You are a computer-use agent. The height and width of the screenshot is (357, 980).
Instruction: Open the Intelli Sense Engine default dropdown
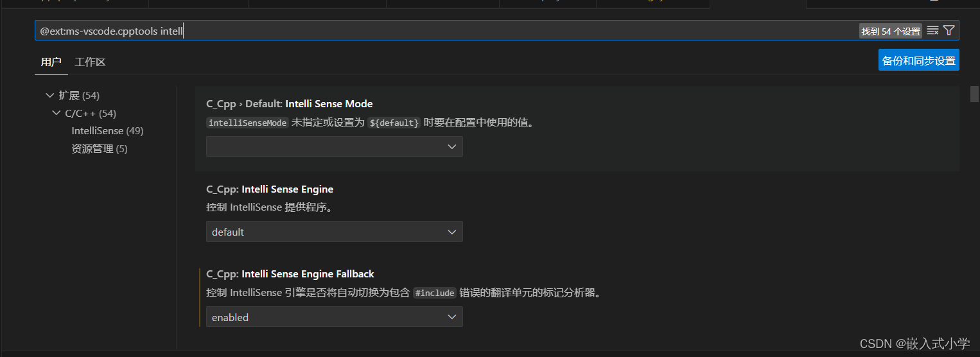(334, 232)
